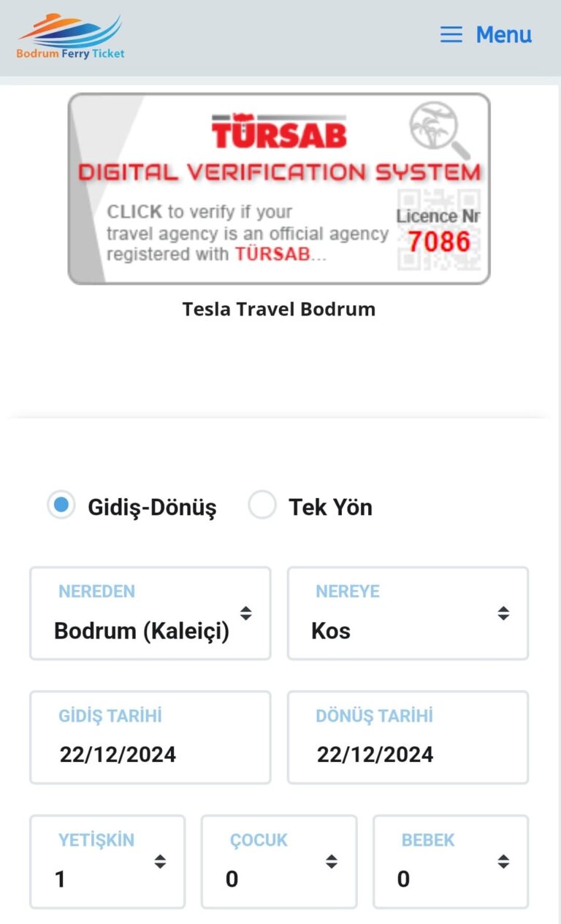Click the Tesla Travel Bodrum agency label
Viewport: 561px width, 924px height.
[x=279, y=308]
